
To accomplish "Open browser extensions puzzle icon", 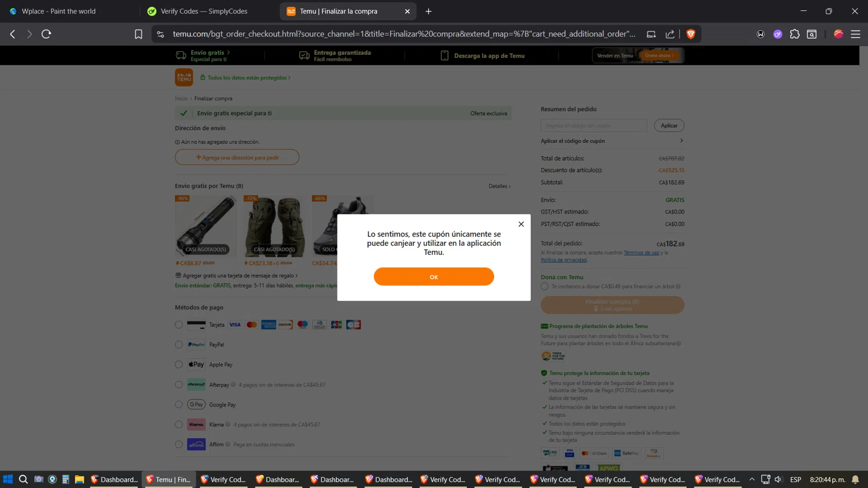I will (x=795, y=34).
